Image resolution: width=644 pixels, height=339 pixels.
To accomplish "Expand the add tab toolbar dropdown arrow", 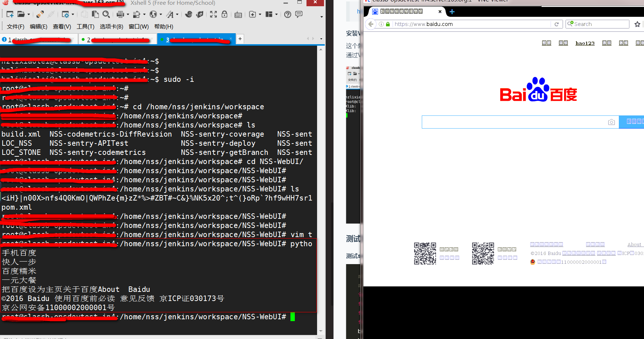I will tap(260, 15).
